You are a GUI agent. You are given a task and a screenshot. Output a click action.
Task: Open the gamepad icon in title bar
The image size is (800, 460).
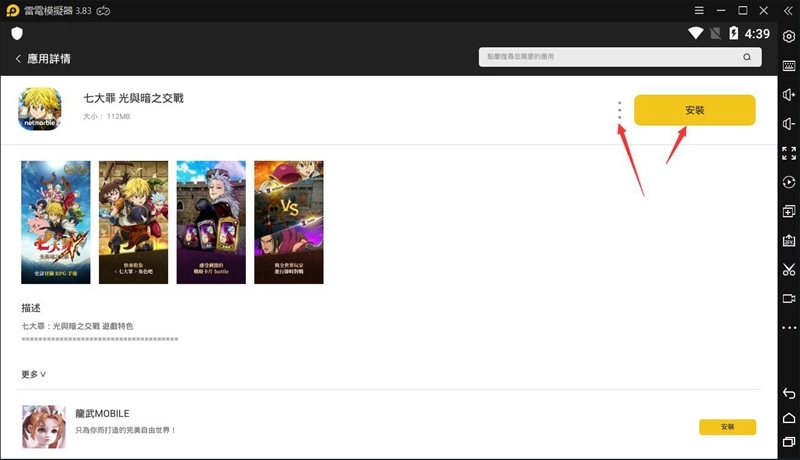tap(103, 11)
